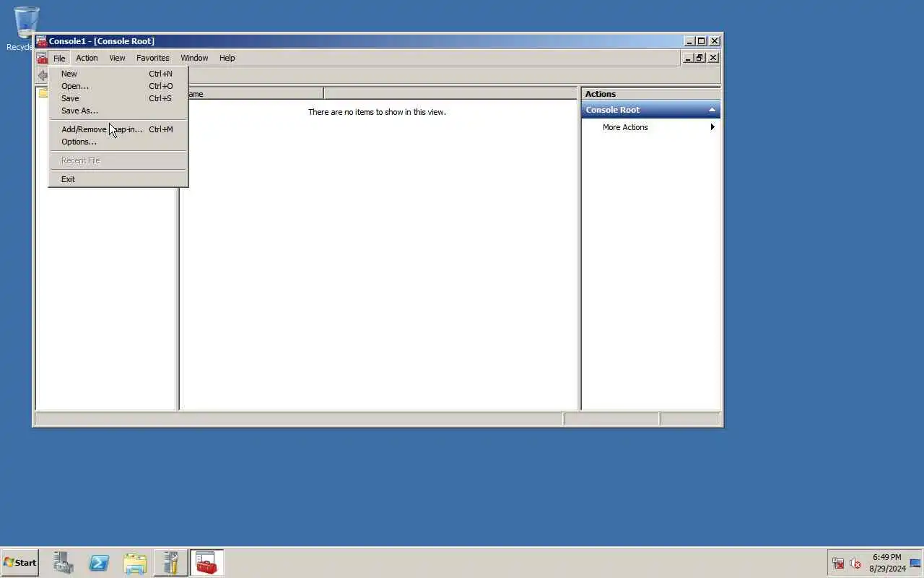Click More Actions in Actions pane

pos(625,127)
